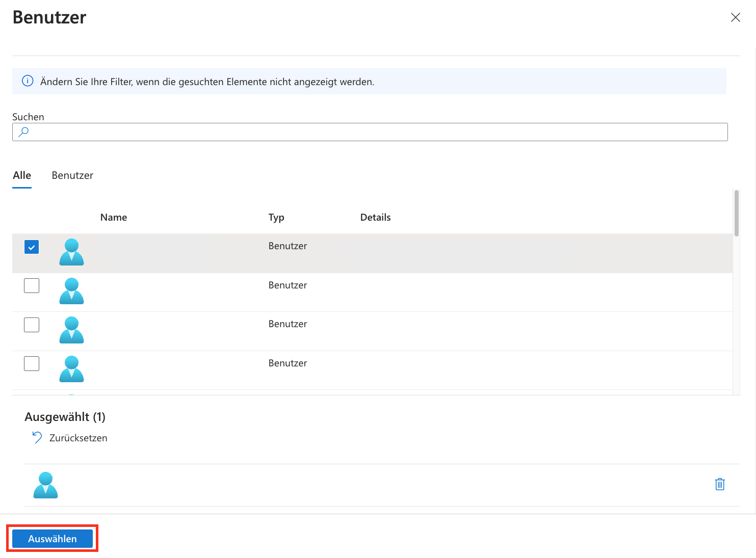Click 'Benutzer' type text in checked row
Screen dimensions: 756x558
[288, 246]
